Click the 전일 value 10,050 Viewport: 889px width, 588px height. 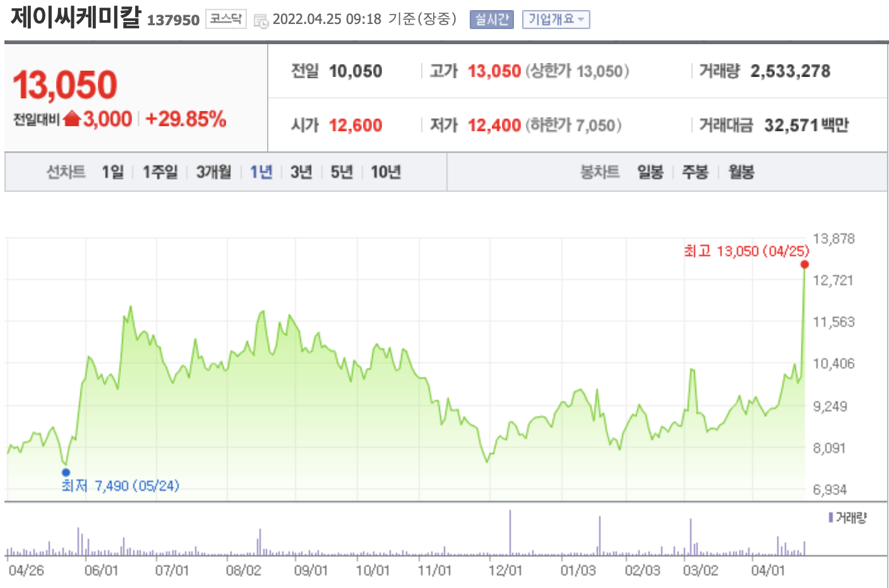(355, 71)
